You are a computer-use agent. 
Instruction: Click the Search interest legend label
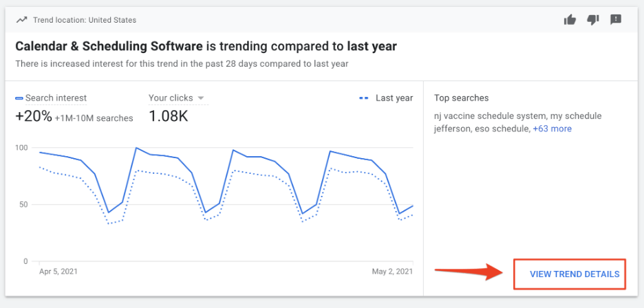click(56, 98)
